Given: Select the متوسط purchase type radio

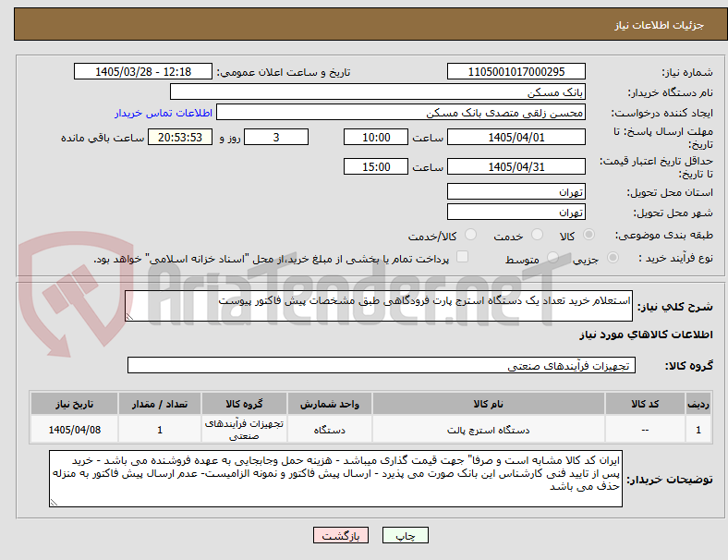Looking at the screenshot, I should [552, 257].
